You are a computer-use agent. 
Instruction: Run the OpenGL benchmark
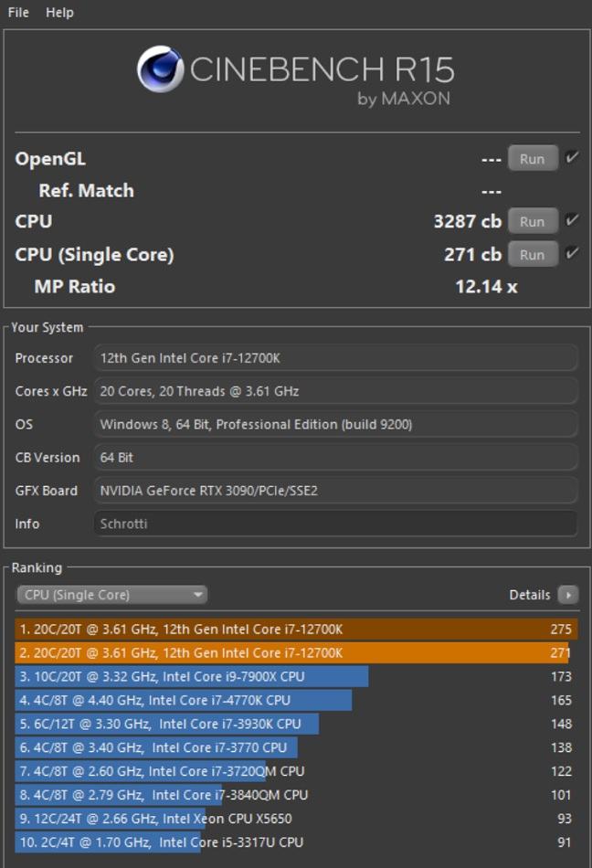tap(532, 158)
